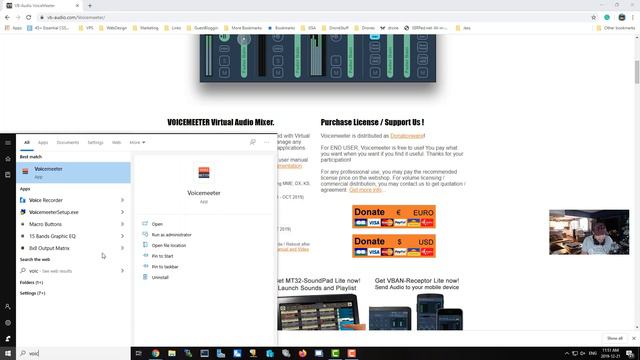The image size is (640, 360).
Task: Open the Marketing bookmarks folder
Action: (x=145, y=28)
